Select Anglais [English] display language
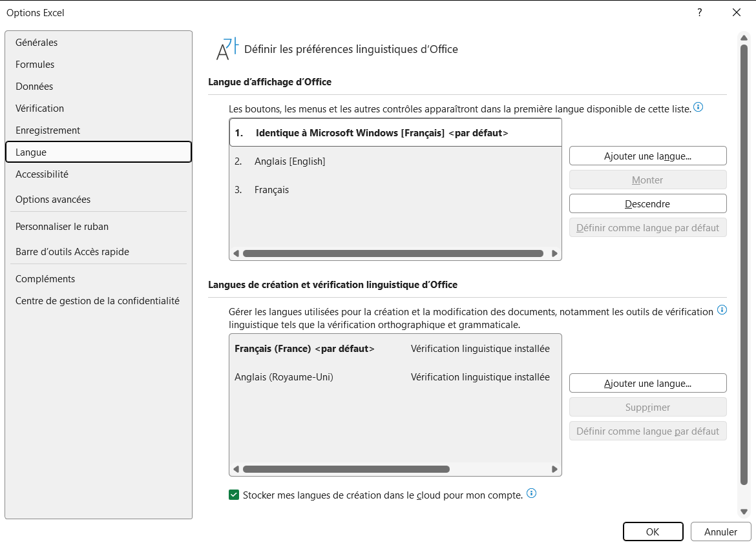756x547 pixels. (395, 161)
